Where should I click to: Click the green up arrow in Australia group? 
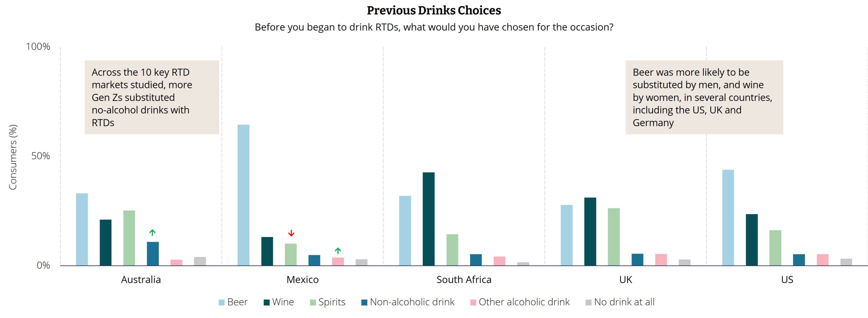coord(153,233)
